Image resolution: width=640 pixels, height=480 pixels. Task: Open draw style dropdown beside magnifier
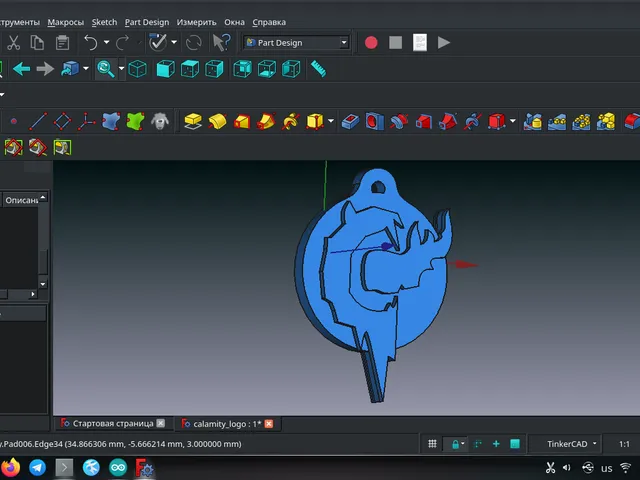(x=121, y=68)
